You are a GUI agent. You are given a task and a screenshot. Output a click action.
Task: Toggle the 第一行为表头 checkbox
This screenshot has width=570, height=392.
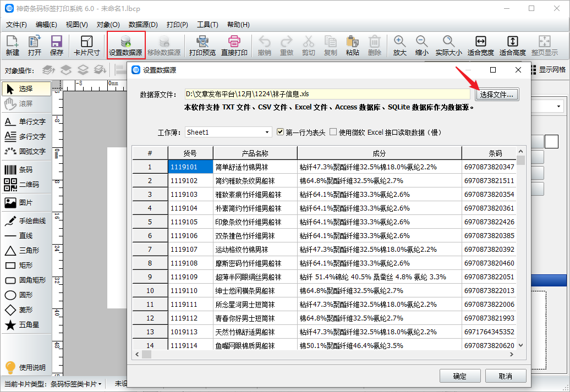(x=281, y=132)
